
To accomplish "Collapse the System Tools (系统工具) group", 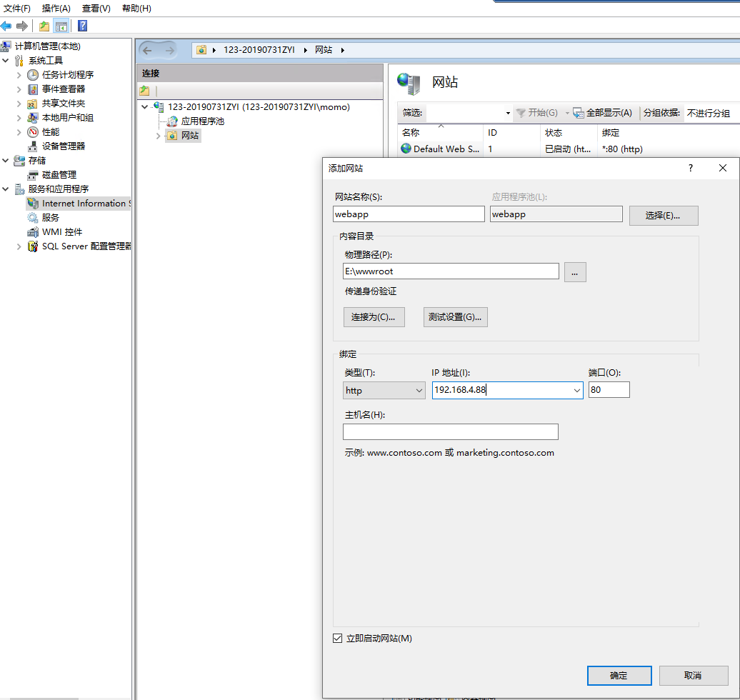I will [x=6, y=61].
